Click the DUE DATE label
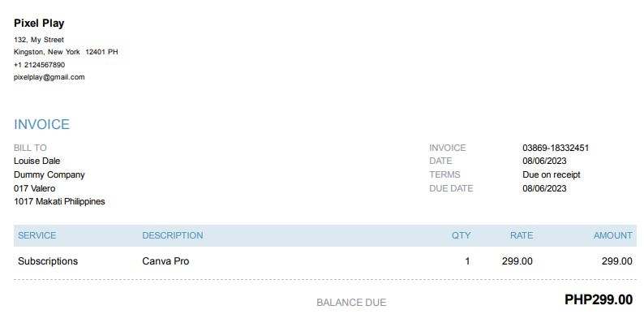The image size is (644, 327). 451,188
